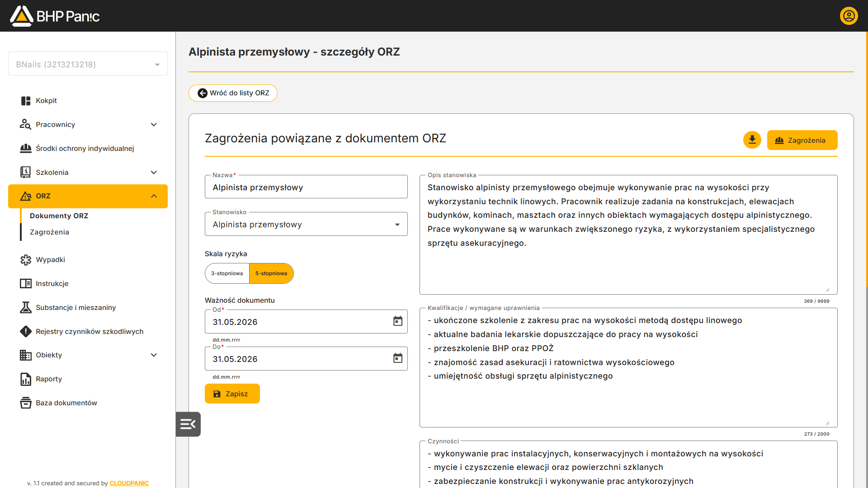Go to Kokpit in the sidebar

click(88, 101)
